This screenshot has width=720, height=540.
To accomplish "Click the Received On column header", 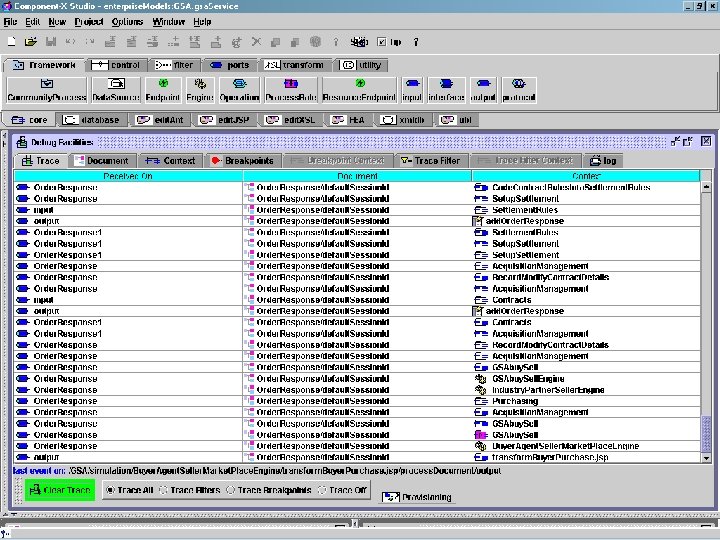I will (128, 176).
